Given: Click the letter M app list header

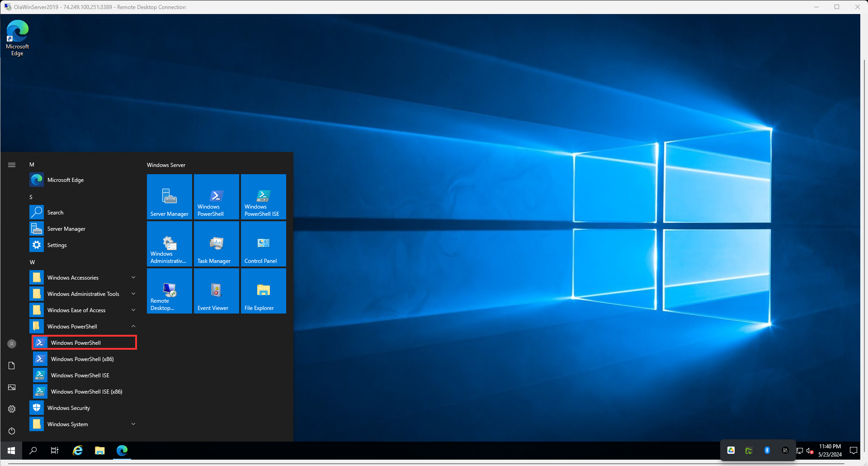Looking at the screenshot, I should [x=32, y=165].
